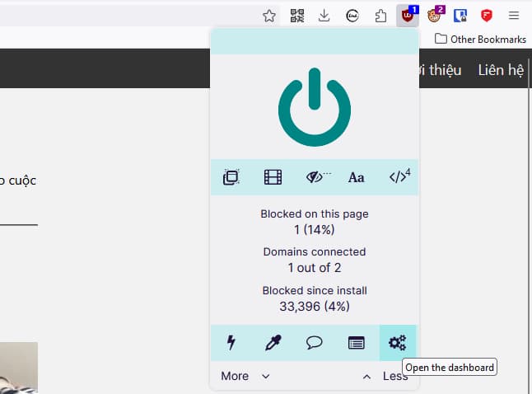Click the 'Domains connected' label
532x394 pixels.
(315, 252)
